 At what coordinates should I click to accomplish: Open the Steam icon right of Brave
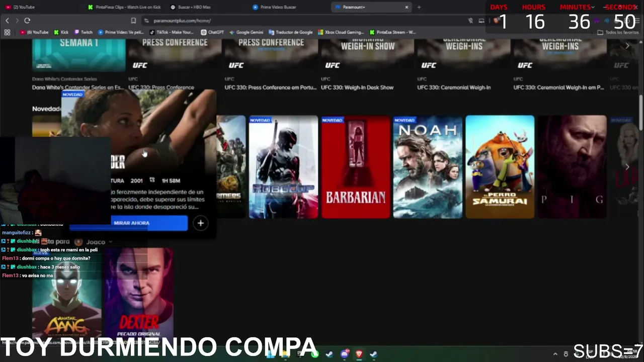point(373,354)
